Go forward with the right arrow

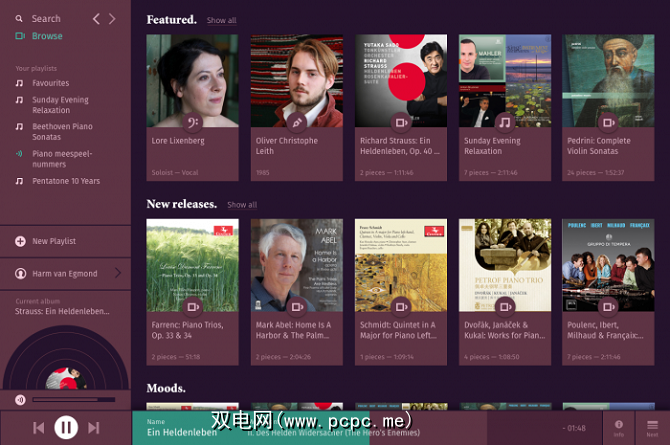(112, 19)
